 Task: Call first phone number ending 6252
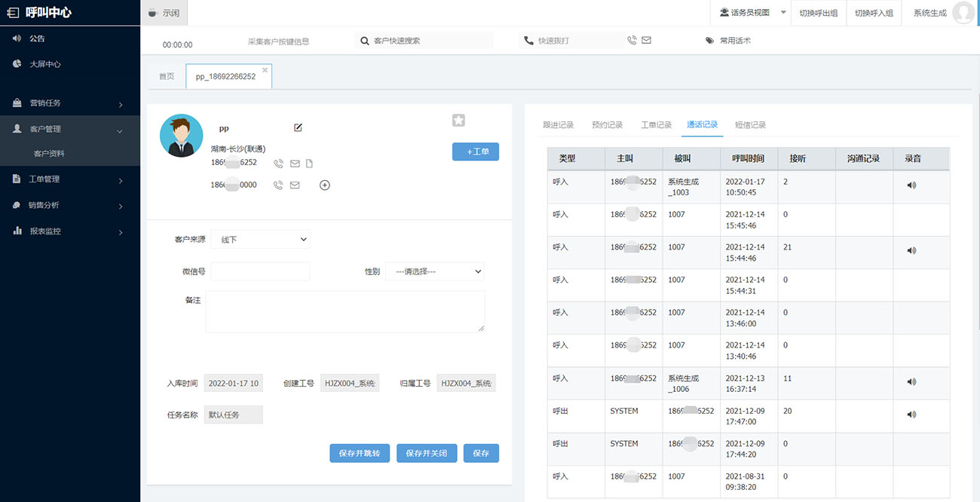tap(278, 164)
